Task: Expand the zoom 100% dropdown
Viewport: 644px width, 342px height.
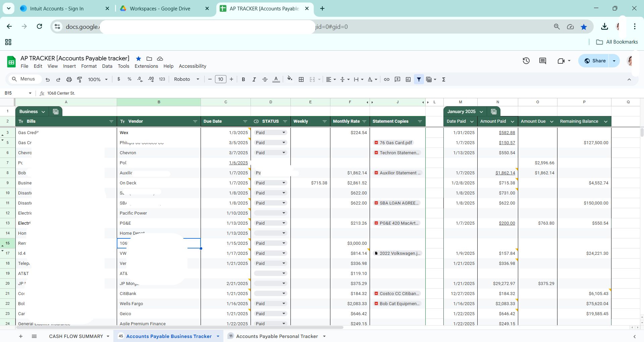Action: coord(98,79)
